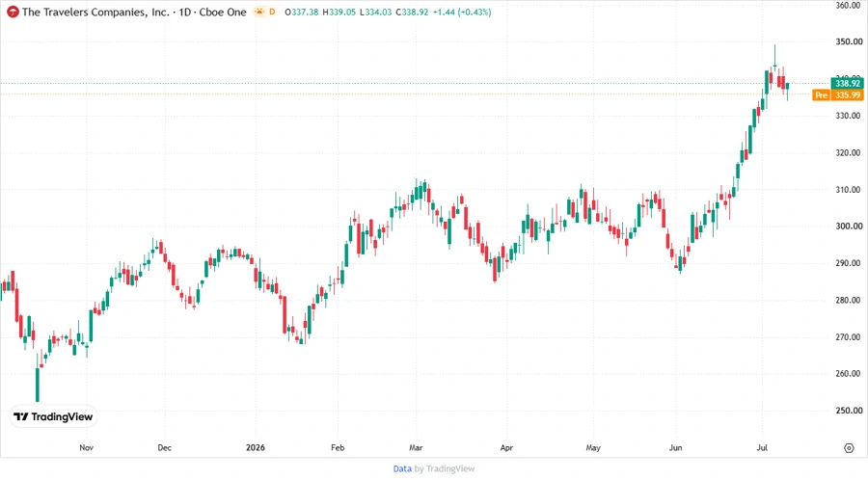Click the 320.00 price axis label
This screenshot has width=868, height=480.
click(x=849, y=152)
